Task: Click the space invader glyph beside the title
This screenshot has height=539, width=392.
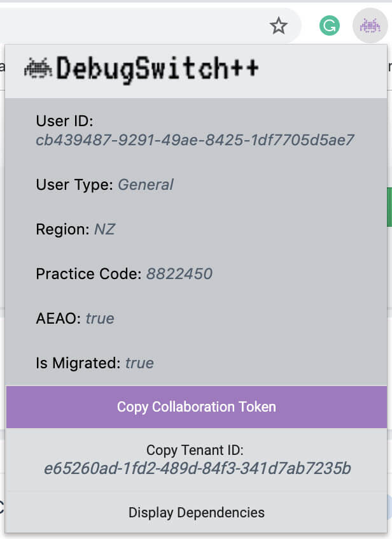Action: coord(38,68)
